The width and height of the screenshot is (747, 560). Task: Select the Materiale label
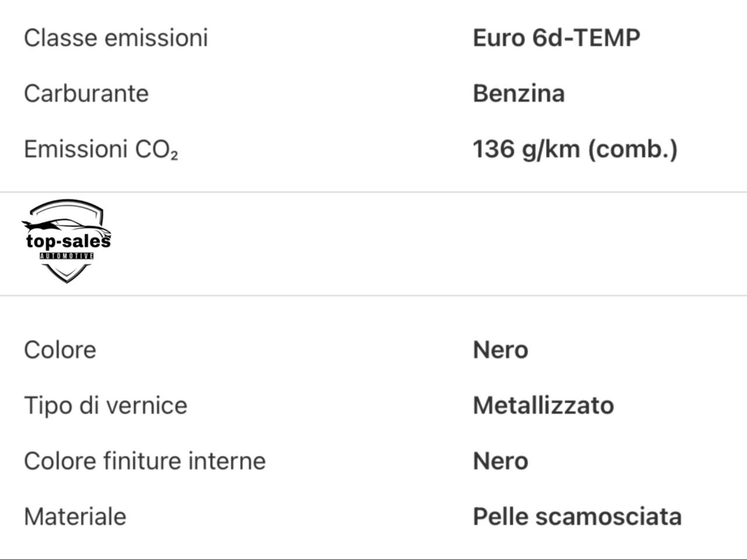[75, 517]
